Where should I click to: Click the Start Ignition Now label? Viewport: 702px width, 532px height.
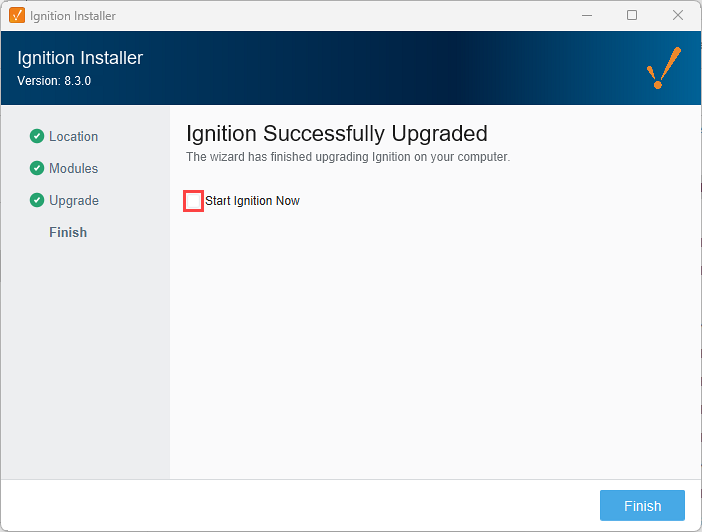(253, 201)
